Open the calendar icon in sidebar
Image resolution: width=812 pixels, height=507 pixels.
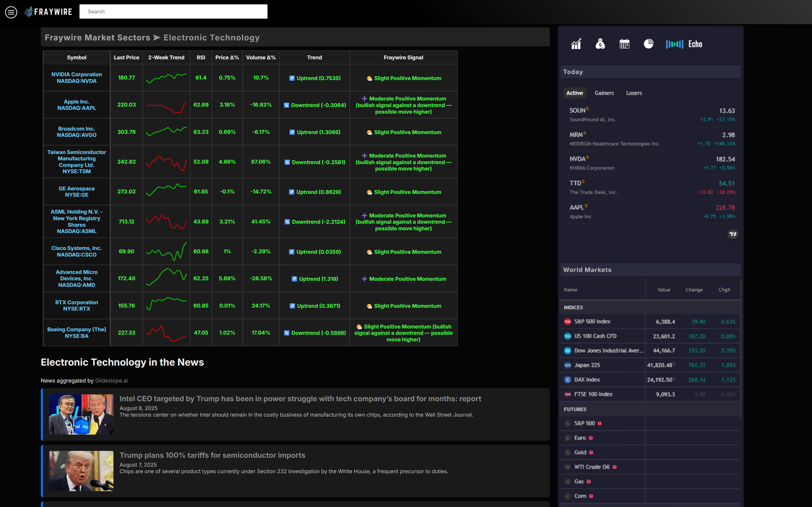(x=624, y=44)
